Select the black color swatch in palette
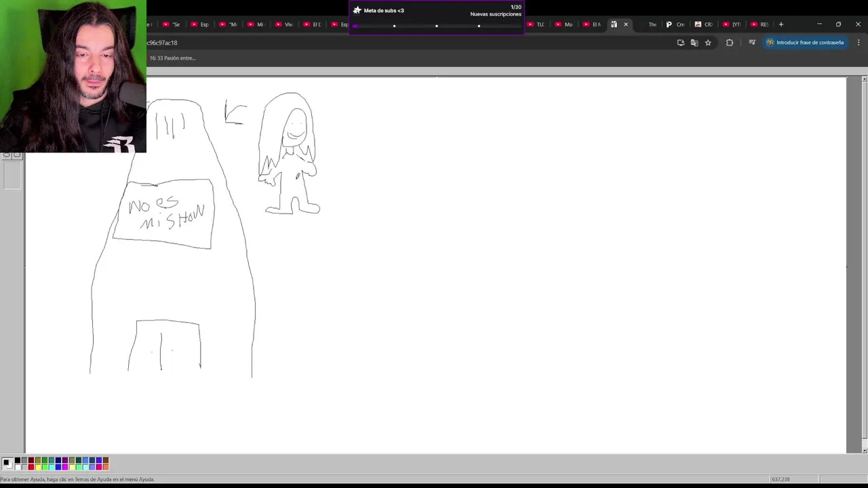The height and width of the screenshot is (488, 868). pos(18,460)
